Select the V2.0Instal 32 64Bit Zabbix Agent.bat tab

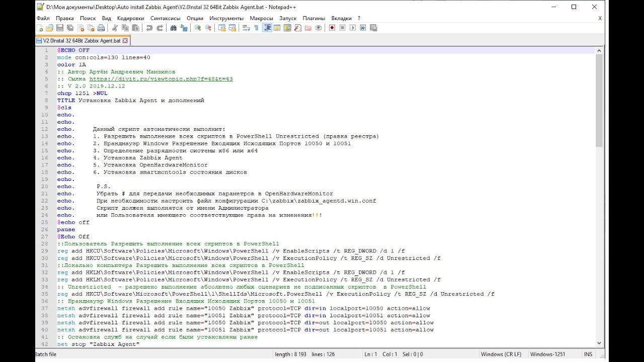82,41
